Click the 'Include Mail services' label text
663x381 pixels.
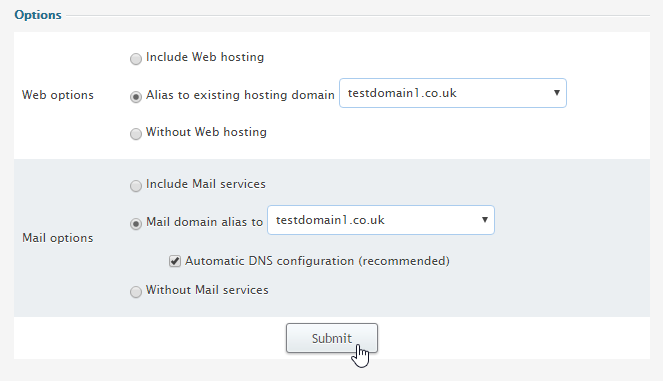point(206,184)
